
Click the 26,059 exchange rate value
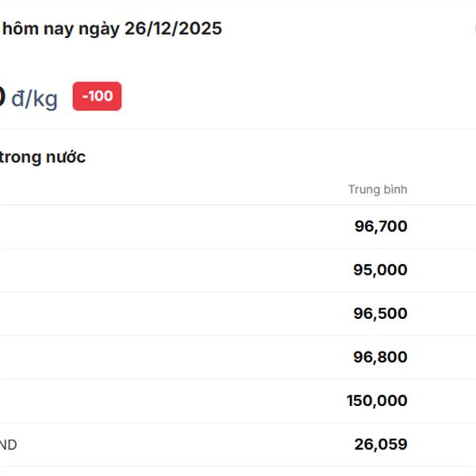click(381, 444)
